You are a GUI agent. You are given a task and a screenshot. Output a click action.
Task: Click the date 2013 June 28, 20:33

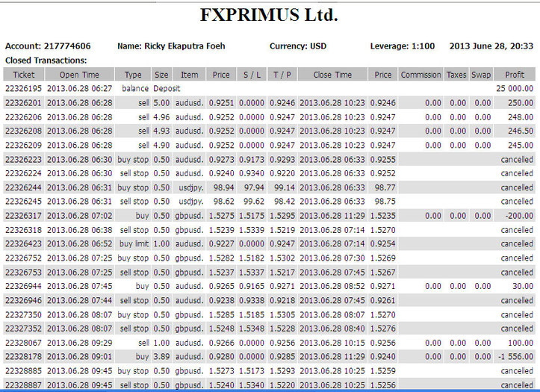point(491,46)
